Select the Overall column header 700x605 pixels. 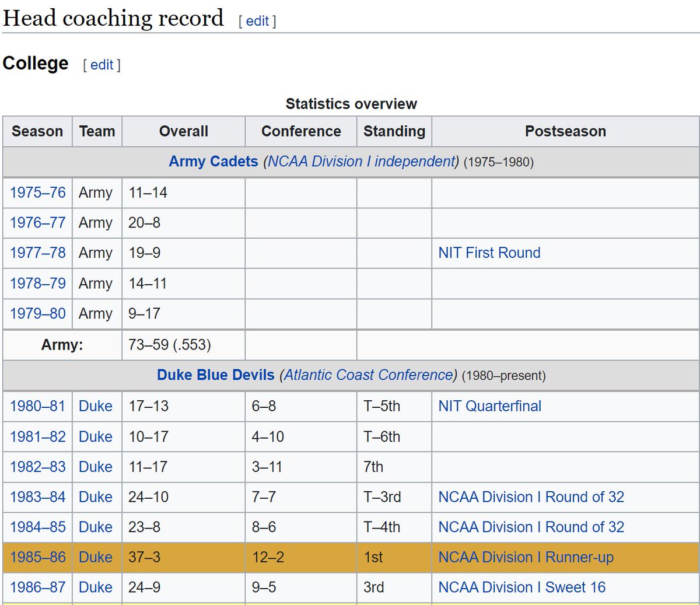pos(184,131)
